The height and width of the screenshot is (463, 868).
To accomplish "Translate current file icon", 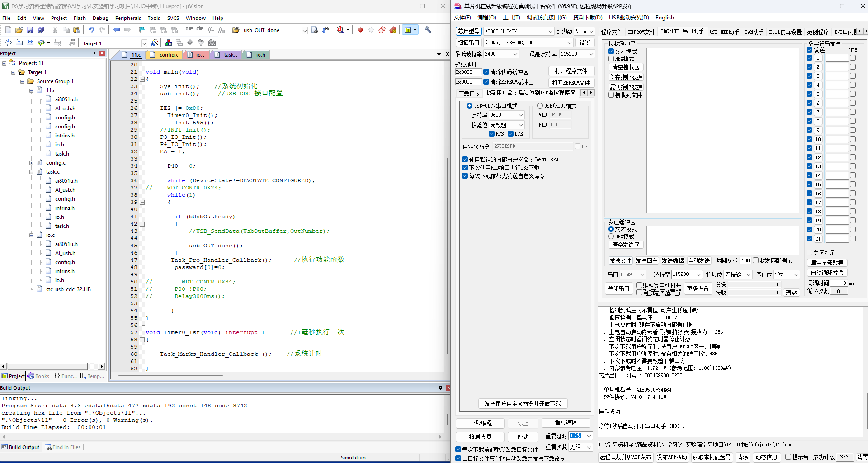I will (8, 43).
